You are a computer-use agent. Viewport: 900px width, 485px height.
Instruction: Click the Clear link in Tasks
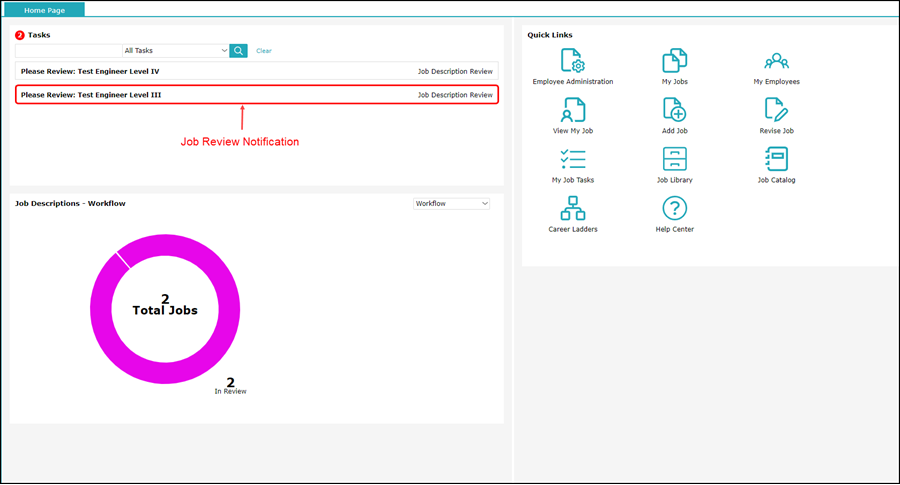(264, 51)
